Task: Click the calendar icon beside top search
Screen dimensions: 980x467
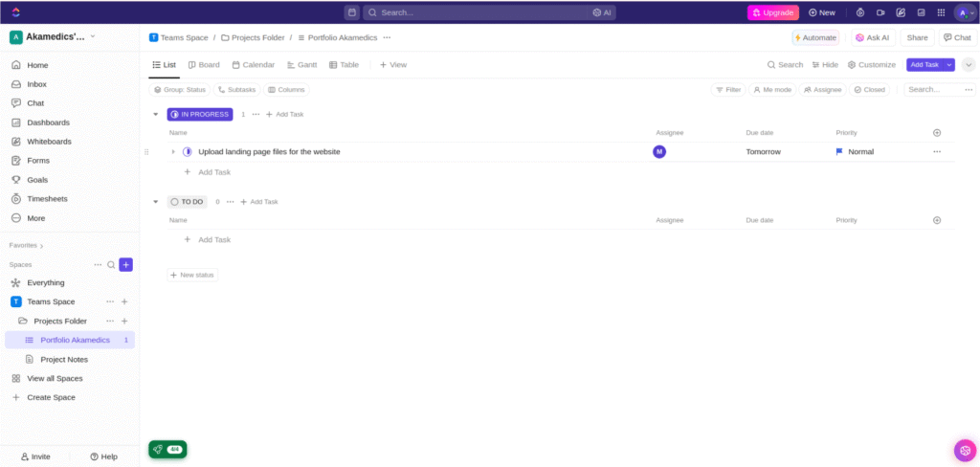Action: pos(351,12)
